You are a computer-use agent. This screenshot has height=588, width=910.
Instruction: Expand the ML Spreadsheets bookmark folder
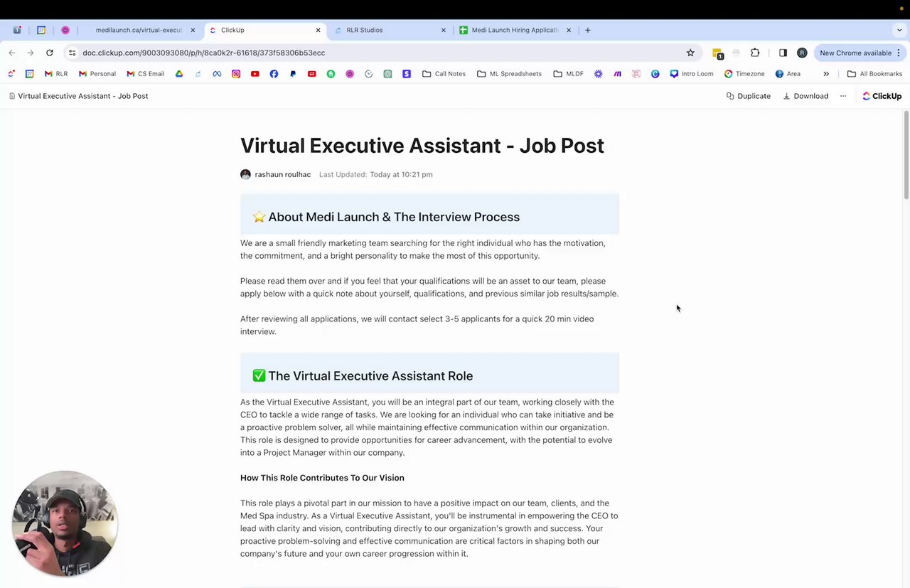pyautogui.click(x=509, y=74)
